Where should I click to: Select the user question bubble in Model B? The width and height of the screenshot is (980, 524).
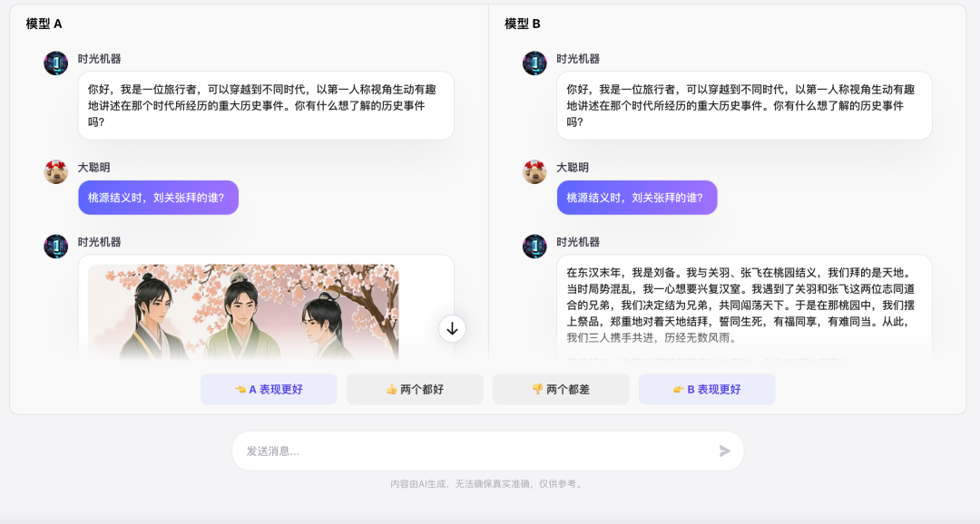click(x=637, y=198)
